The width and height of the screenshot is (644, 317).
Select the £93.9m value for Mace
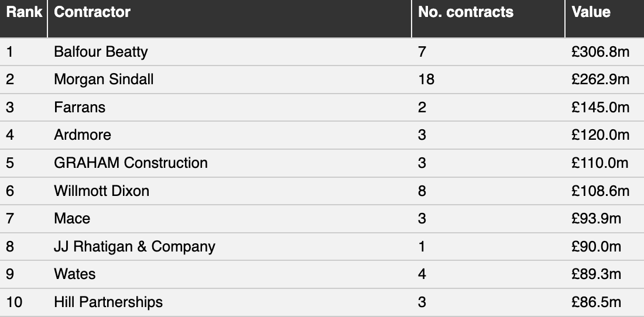pos(596,218)
